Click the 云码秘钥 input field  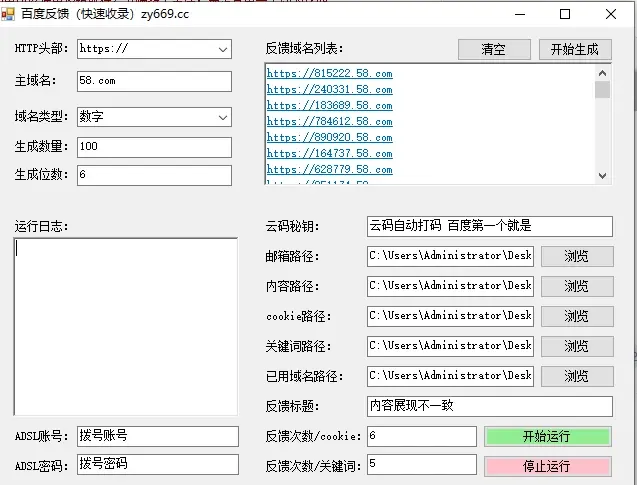tap(489, 226)
